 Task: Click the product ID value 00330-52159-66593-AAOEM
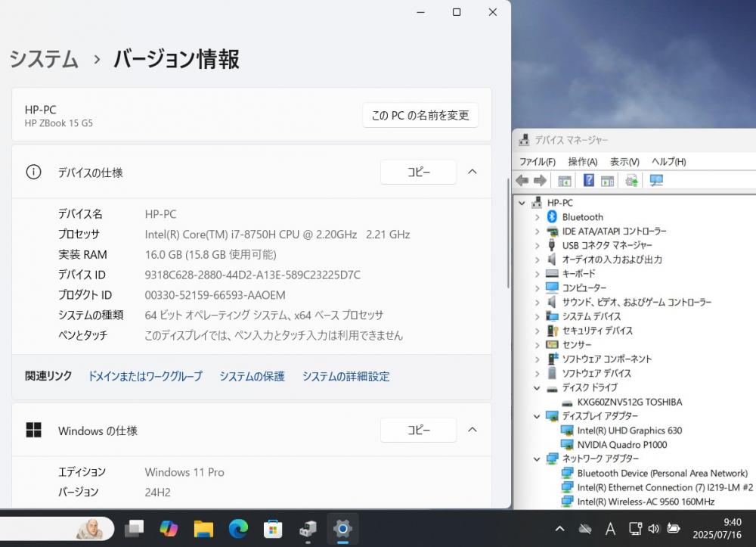coord(215,295)
